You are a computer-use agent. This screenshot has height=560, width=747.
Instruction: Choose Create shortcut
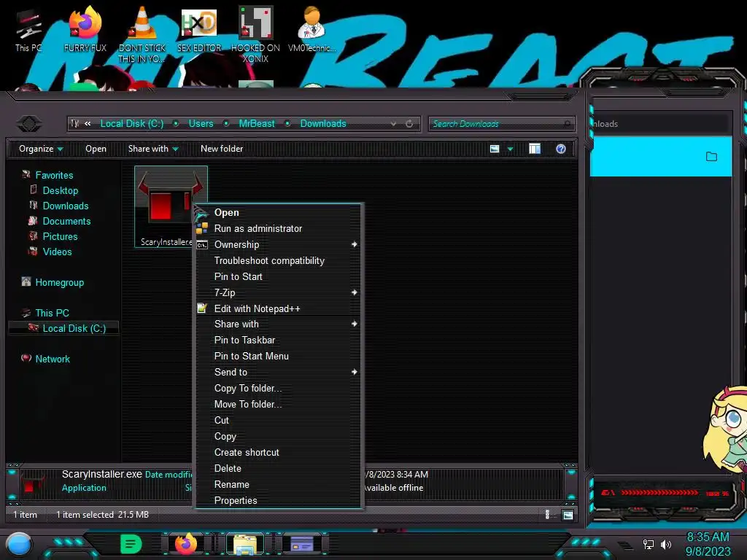279,452
